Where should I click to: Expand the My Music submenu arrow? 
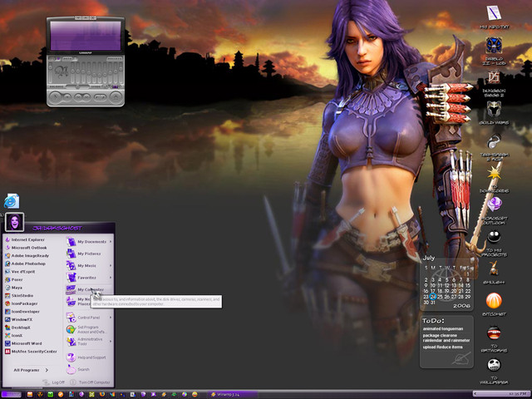[111, 265]
